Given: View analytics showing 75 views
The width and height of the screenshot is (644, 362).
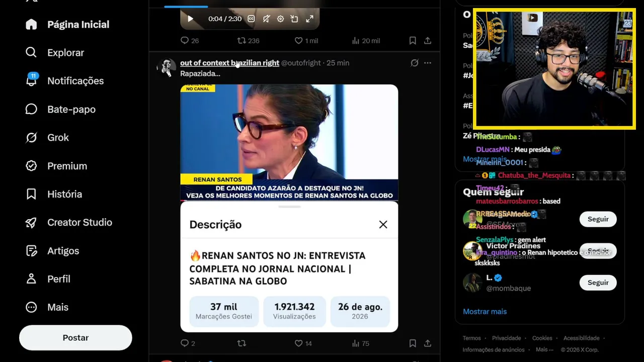Looking at the screenshot, I should pyautogui.click(x=361, y=343).
